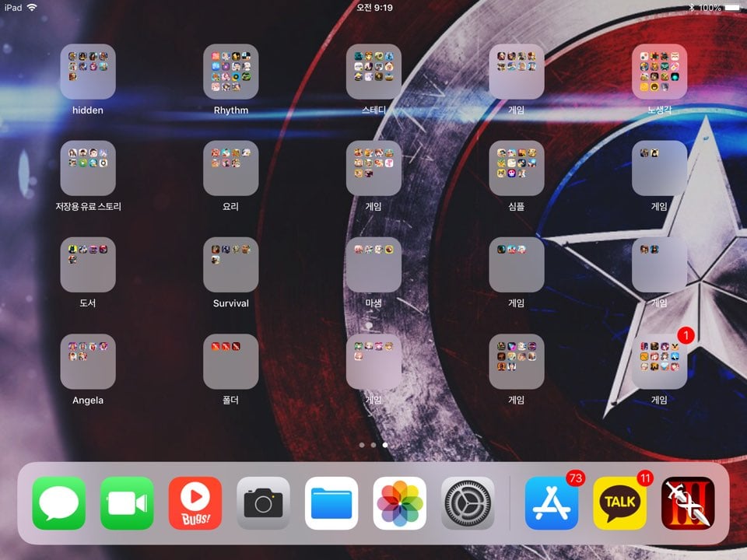The height and width of the screenshot is (560, 747).
Task: Open the 노생각 folder
Action: click(659, 72)
